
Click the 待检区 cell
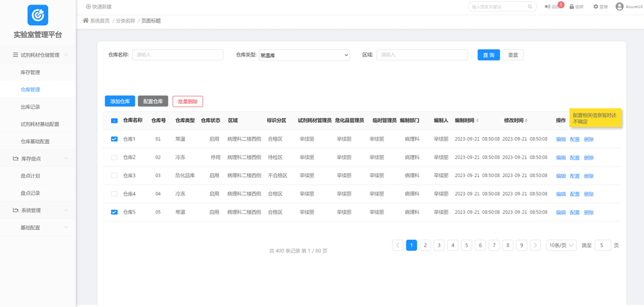tap(275, 157)
